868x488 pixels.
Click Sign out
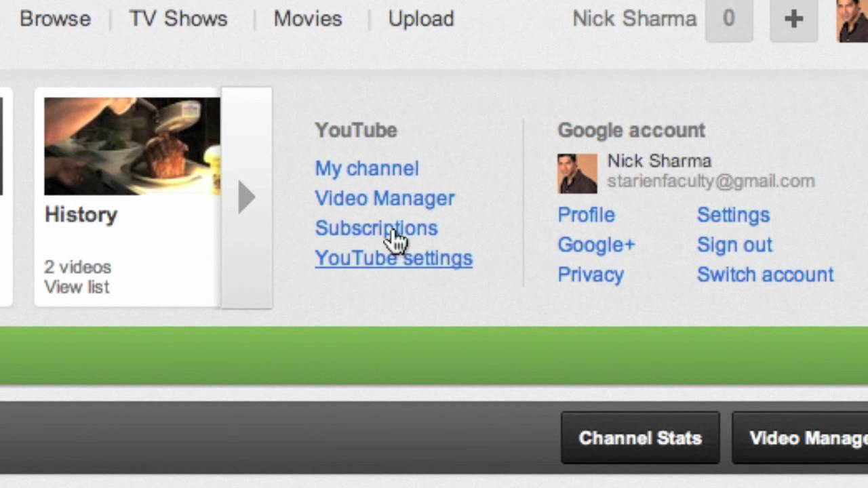(734, 245)
